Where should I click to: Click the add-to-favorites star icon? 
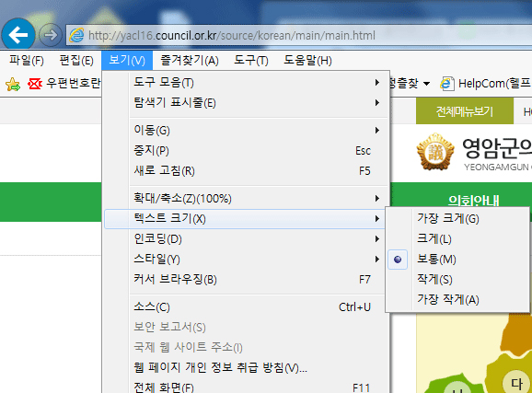coord(13,84)
